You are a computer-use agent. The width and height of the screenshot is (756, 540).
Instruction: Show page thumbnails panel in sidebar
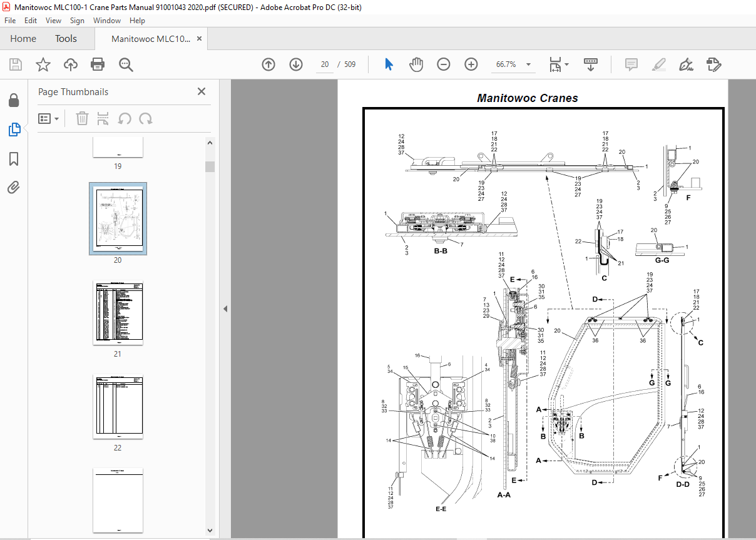click(14, 130)
